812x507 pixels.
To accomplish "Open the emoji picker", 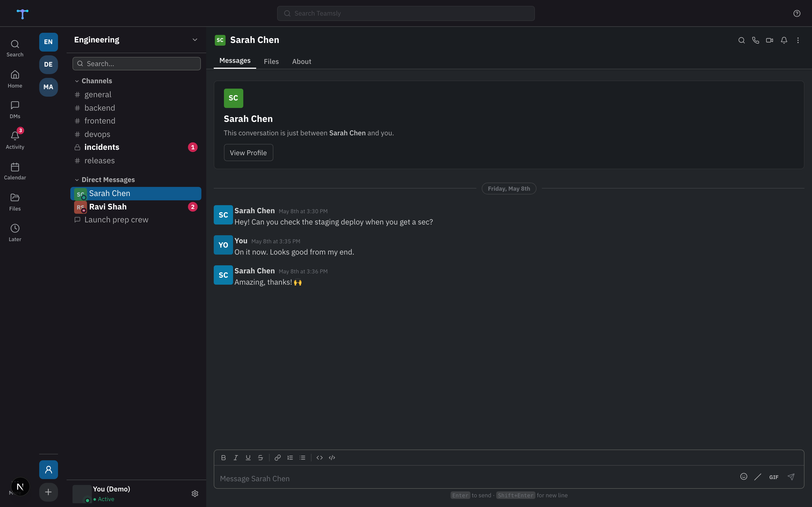I will pos(744,477).
